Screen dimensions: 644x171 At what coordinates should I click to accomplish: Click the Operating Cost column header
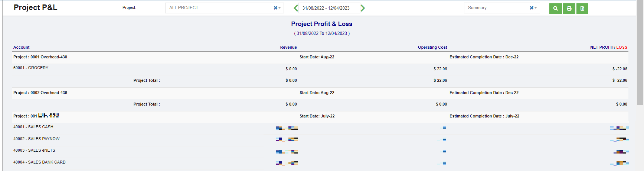pos(432,47)
